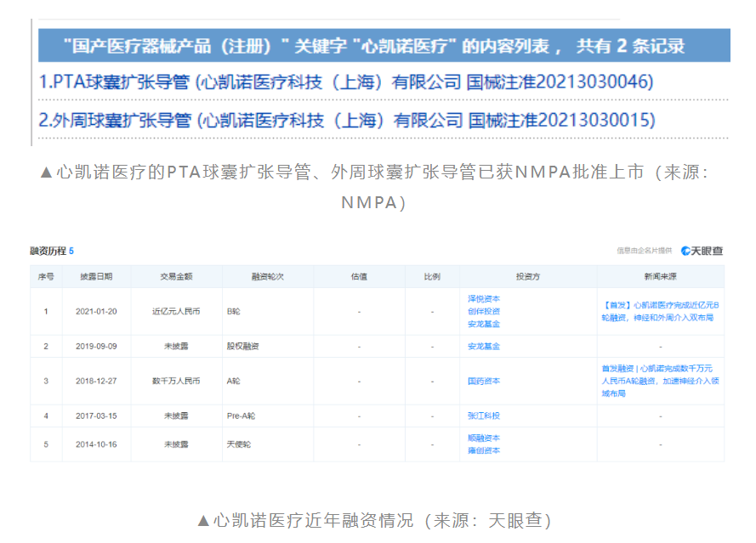Click the 序号 column header

46,276
